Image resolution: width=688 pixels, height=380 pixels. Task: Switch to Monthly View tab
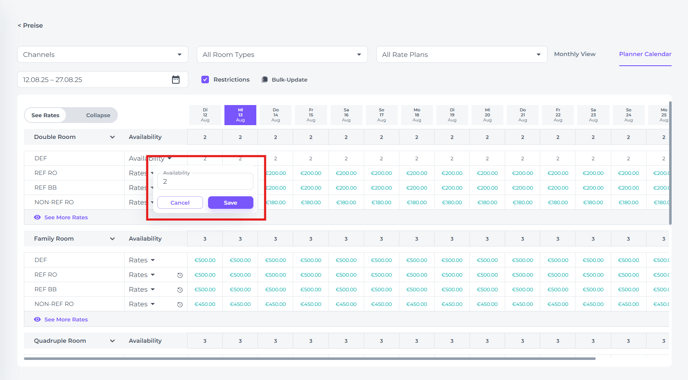574,54
